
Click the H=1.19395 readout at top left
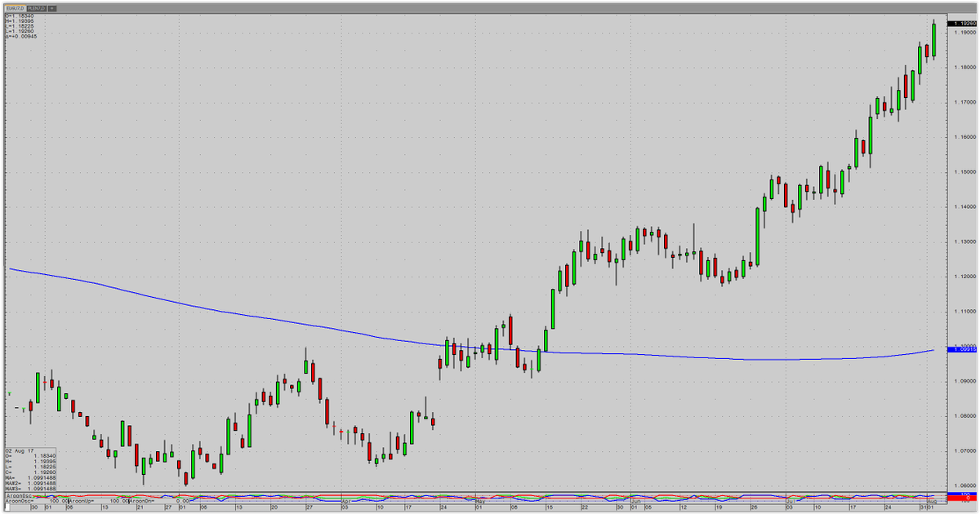click(18, 20)
